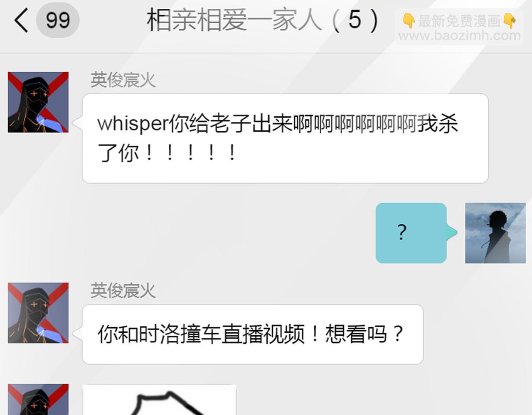Open the www.baozimh.com link
532x415 pixels.
460,36
